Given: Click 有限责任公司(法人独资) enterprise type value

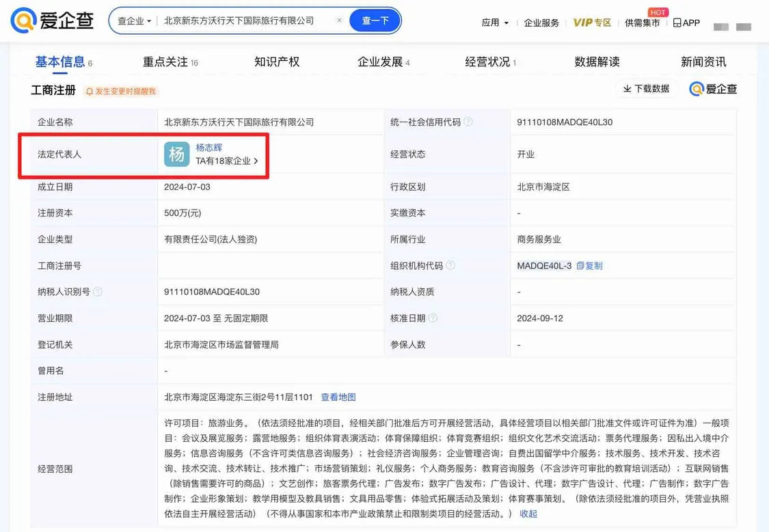Looking at the screenshot, I should coord(211,240).
